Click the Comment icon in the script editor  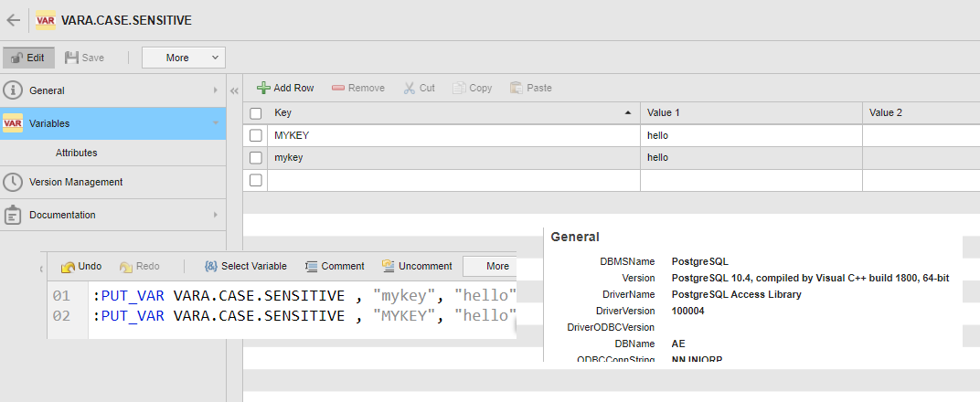[311, 266]
